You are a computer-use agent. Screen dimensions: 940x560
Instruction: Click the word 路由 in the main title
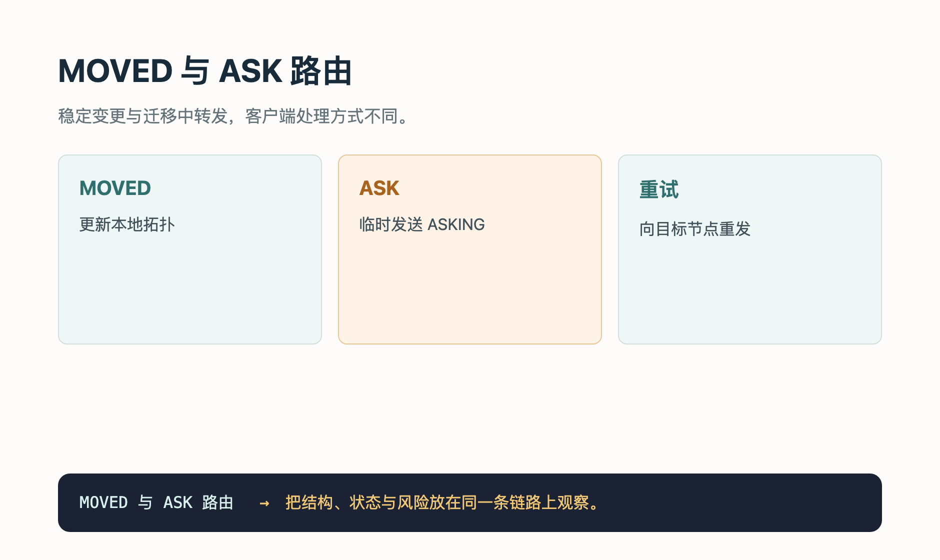tap(321, 70)
